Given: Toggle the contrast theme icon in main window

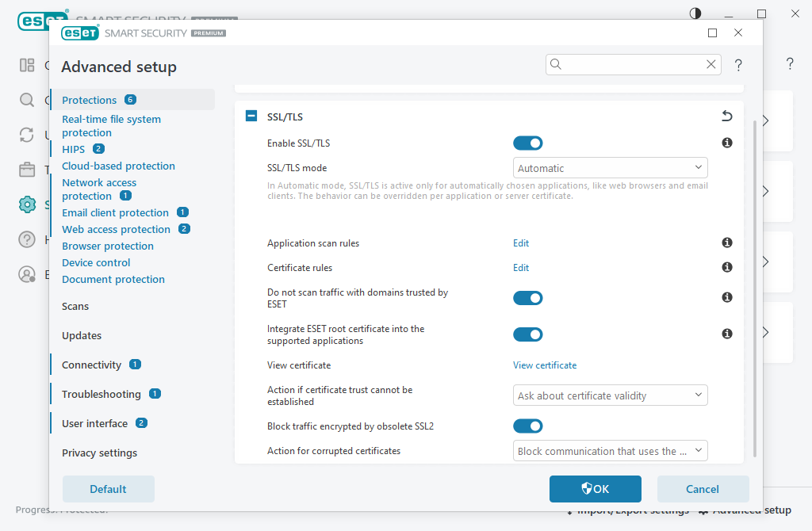Looking at the screenshot, I should coord(695,13).
